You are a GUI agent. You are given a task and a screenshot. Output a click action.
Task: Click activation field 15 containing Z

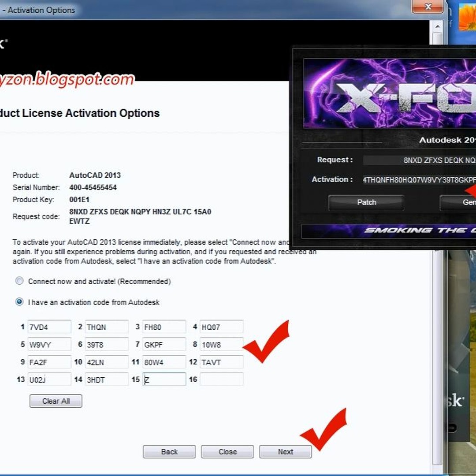pos(164,379)
